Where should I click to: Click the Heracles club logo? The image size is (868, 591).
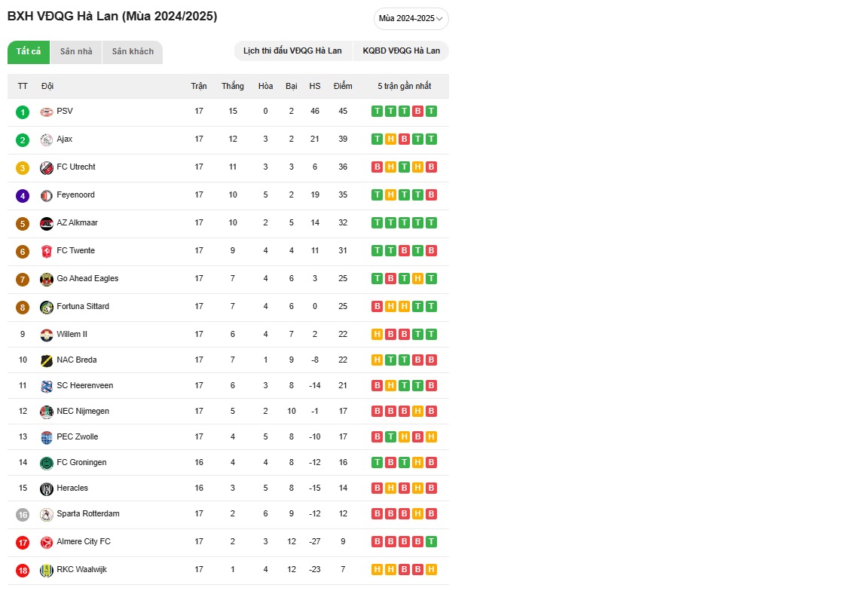click(x=47, y=488)
